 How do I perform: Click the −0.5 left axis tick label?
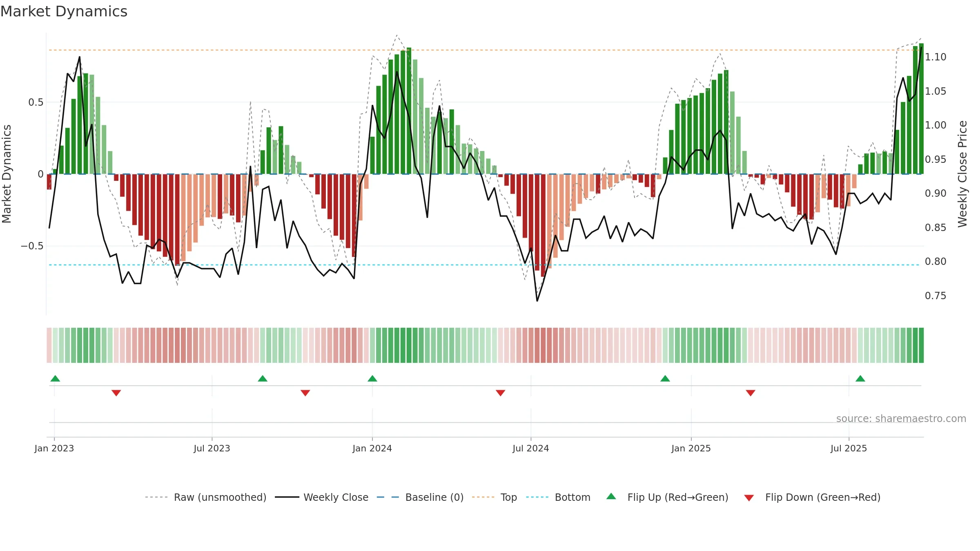[x=32, y=246]
